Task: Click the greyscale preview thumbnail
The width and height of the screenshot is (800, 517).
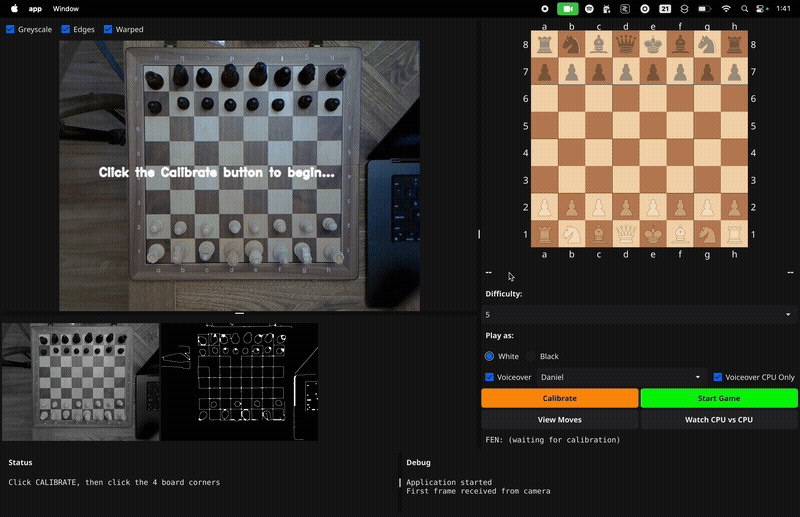Action: pyautogui.click(x=81, y=382)
